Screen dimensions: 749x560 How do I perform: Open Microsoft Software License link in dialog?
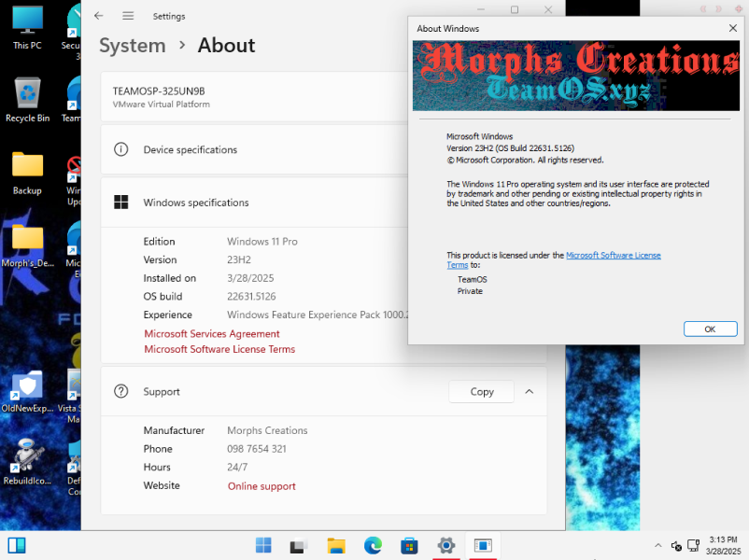(x=614, y=255)
